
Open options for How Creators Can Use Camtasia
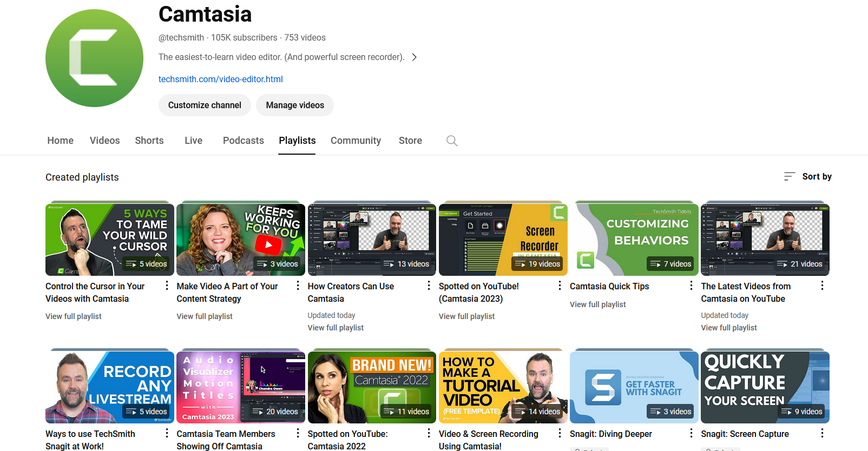pyautogui.click(x=429, y=286)
